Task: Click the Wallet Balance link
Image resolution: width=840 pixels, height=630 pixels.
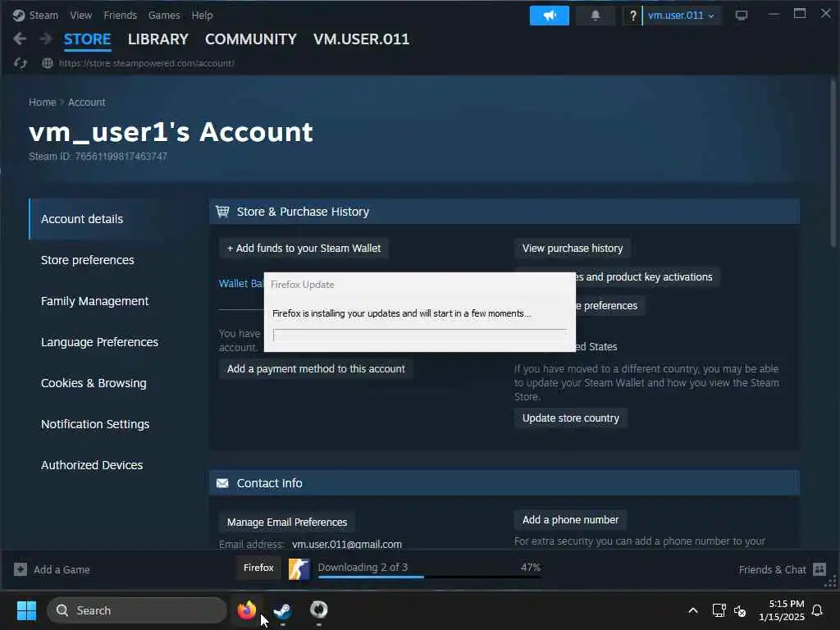Action: tap(241, 283)
